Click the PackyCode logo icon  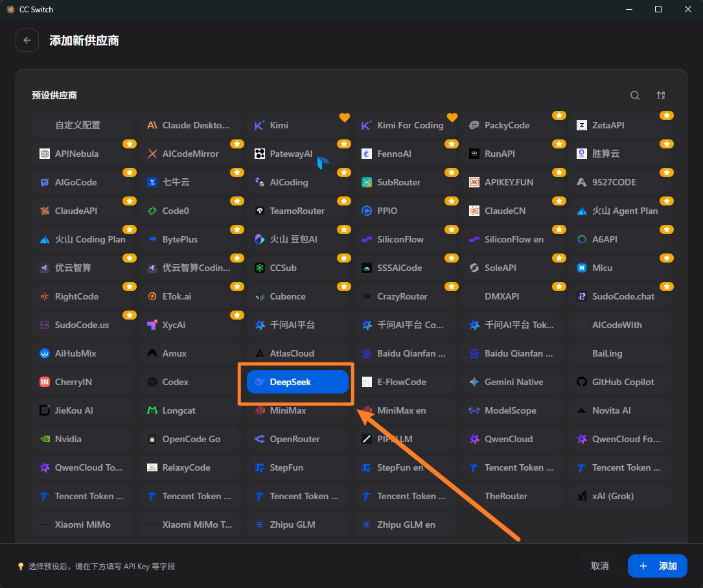(474, 125)
